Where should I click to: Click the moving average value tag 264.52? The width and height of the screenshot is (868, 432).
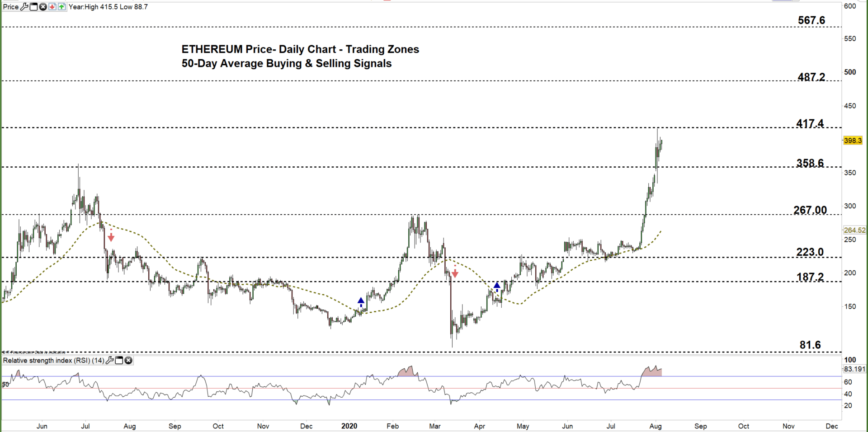tap(854, 230)
